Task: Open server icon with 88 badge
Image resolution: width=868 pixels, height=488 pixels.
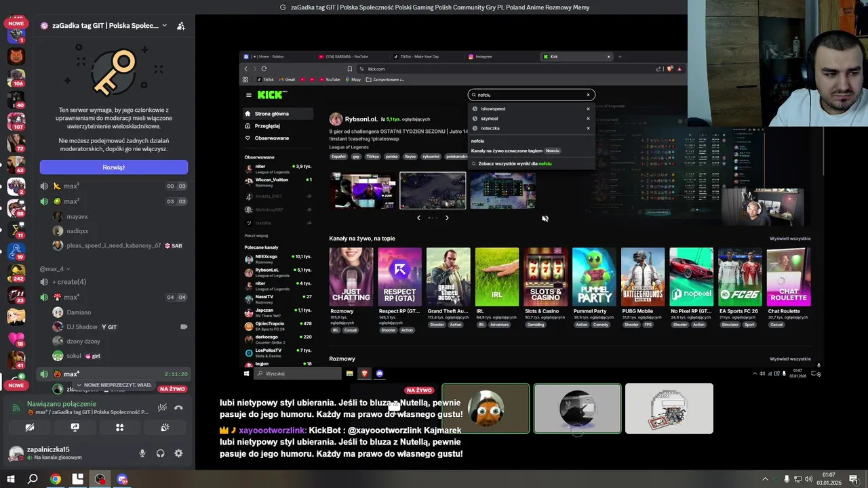Action: point(16,208)
